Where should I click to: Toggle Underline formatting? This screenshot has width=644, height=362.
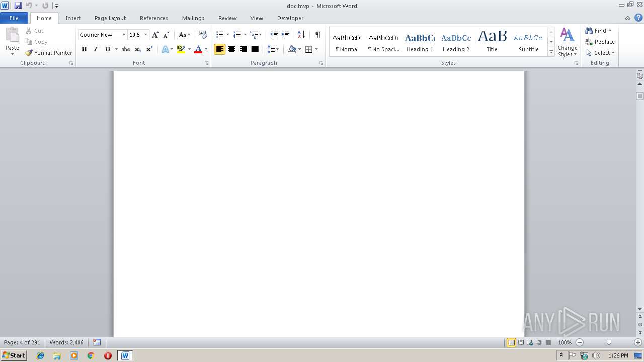(108, 49)
